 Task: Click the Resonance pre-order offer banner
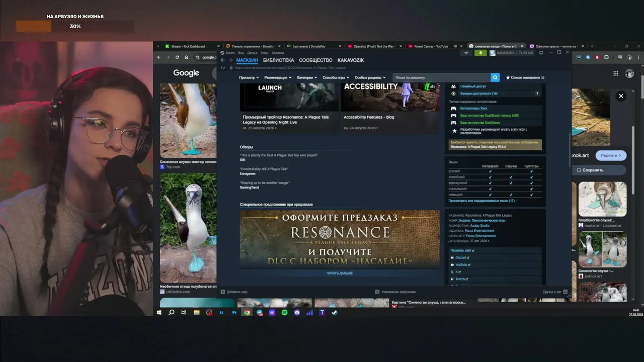click(x=340, y=239)
